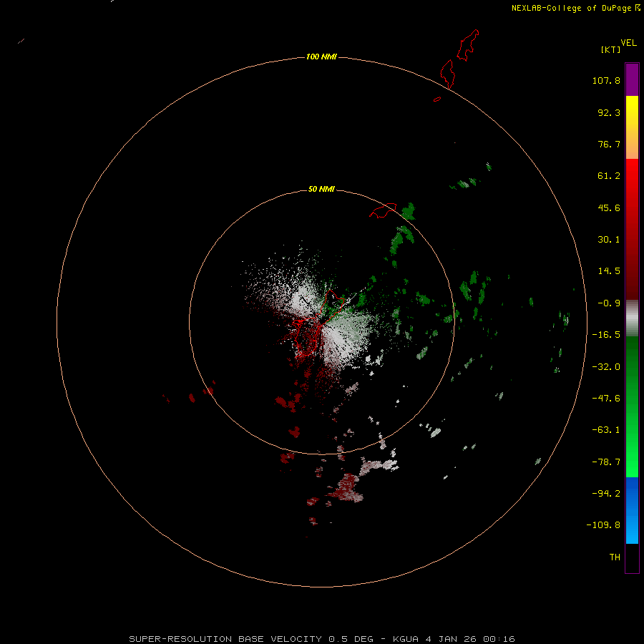Click the -32.0 legend value
Image resolution: width=644 pixels, height=644 pixels.
pos(606,367)
